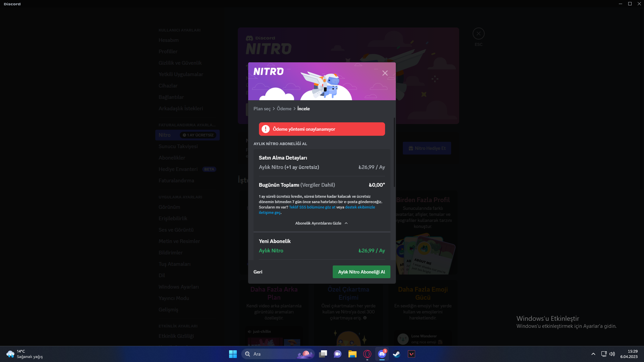Viewport: 644px width, 362px height.
Task: Launch Steam from the taskbar
Action: [x=396, y=354]
